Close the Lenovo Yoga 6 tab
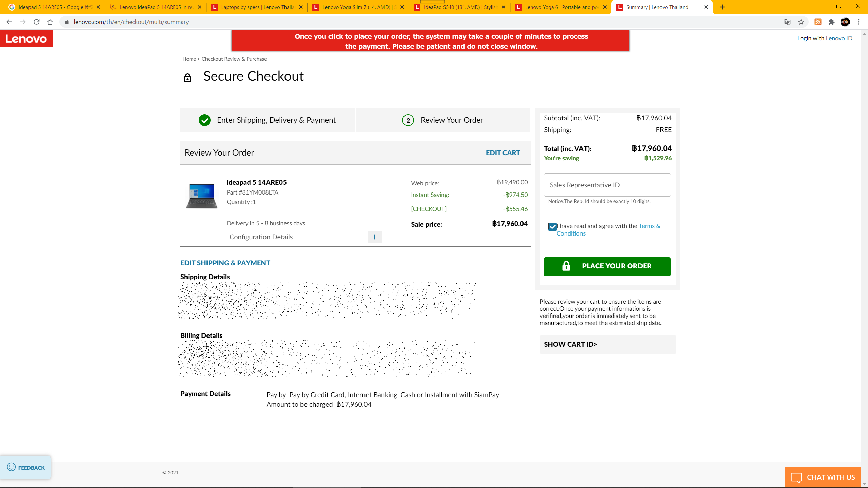 tap(605, 7)
